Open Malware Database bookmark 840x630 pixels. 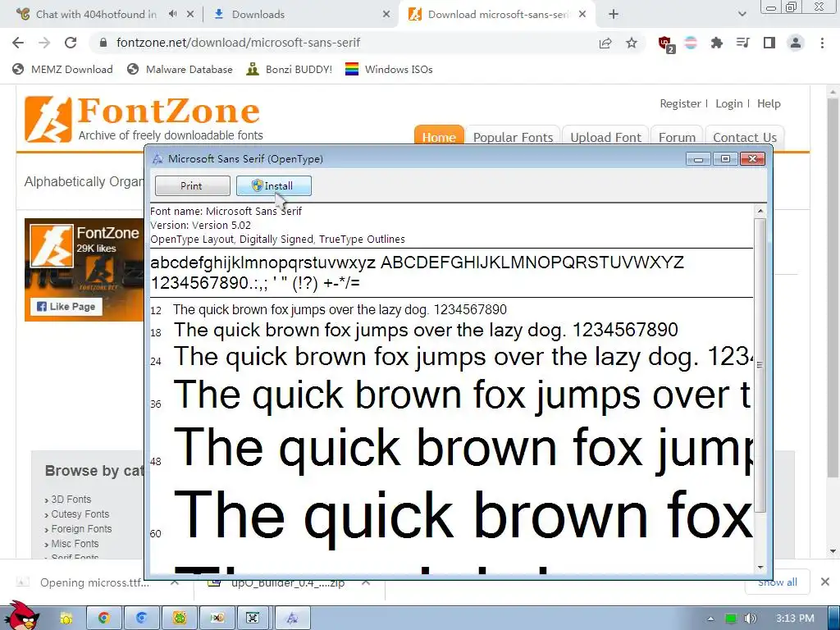[x=180, y=69]
